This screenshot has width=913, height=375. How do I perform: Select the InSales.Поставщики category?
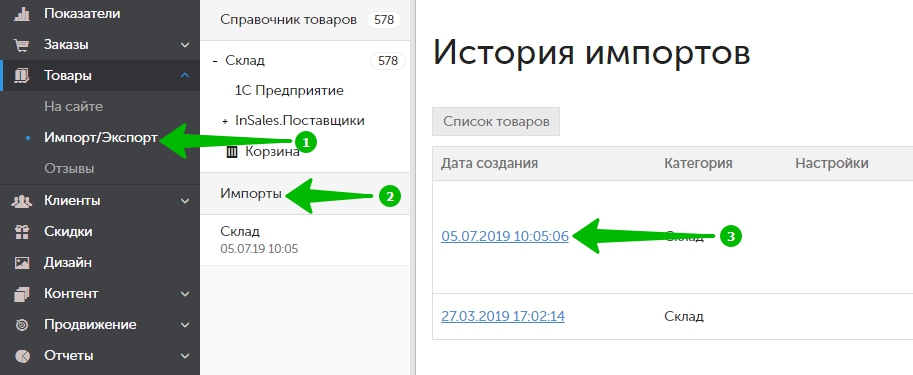click(300, 121)
